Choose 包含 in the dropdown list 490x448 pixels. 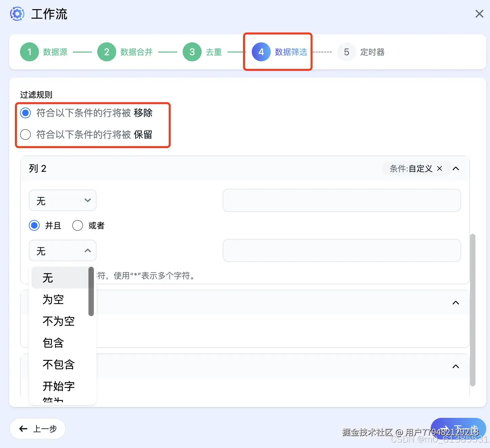tap(60, 343)
